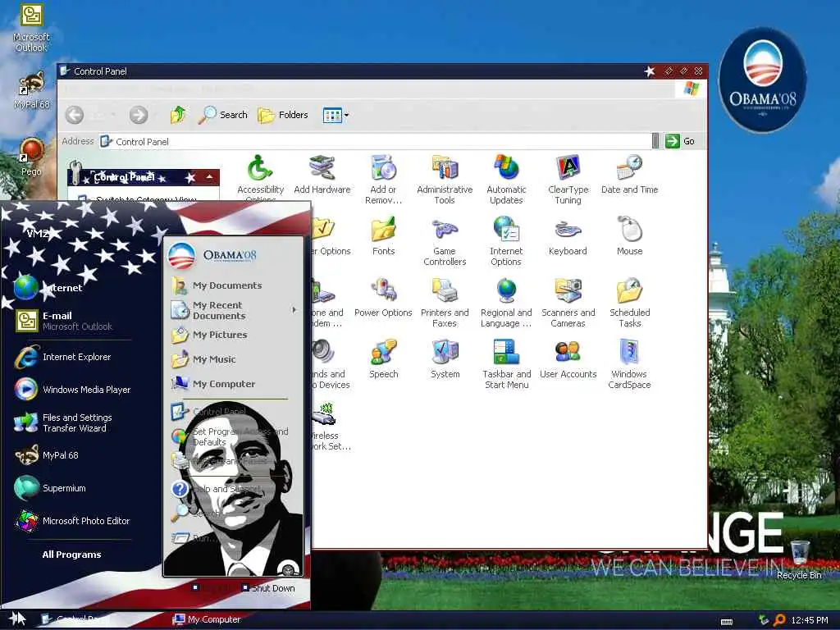Expand All Programs in Start menu

tap(72, 555)
